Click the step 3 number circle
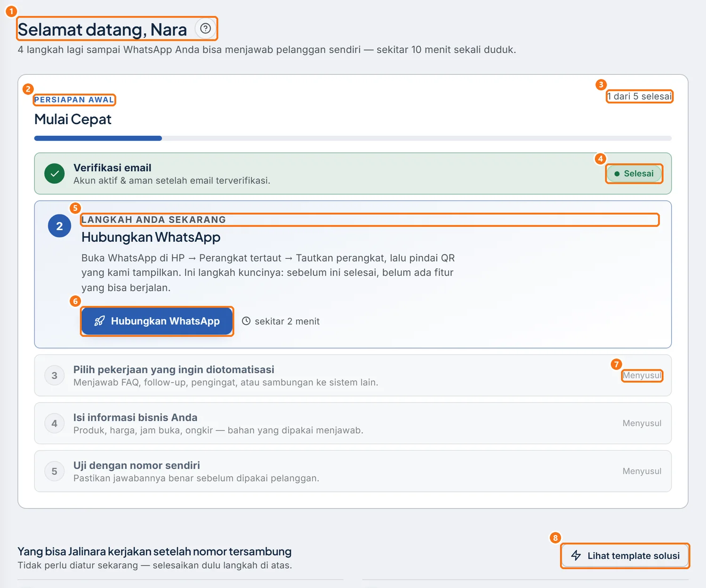 55,375
